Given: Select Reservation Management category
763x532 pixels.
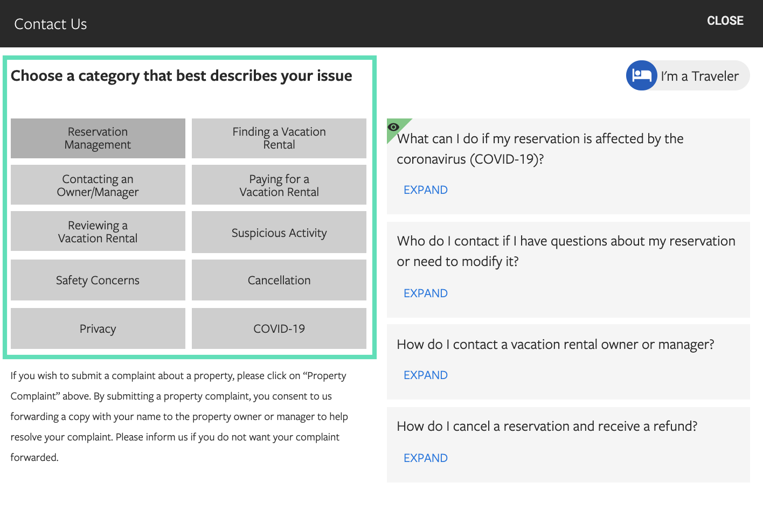Looking at the screenshot, I should tap(98, 138).
